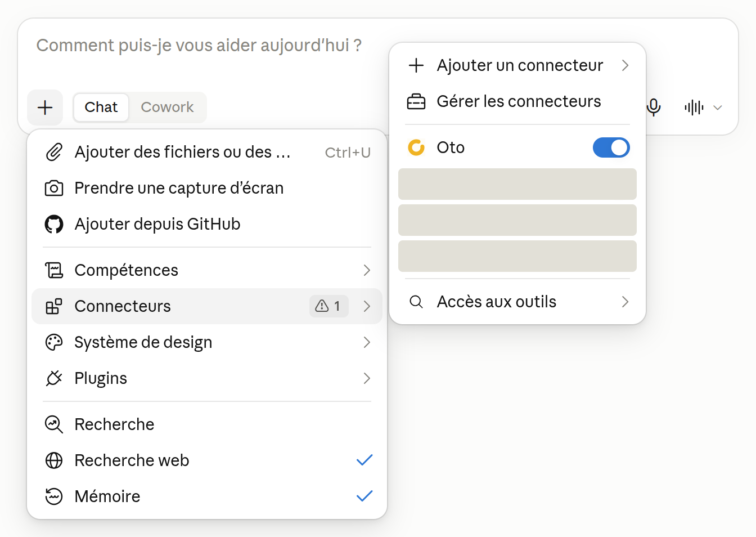
Task: Click the Recherche web label
Action: coord(132,460)
